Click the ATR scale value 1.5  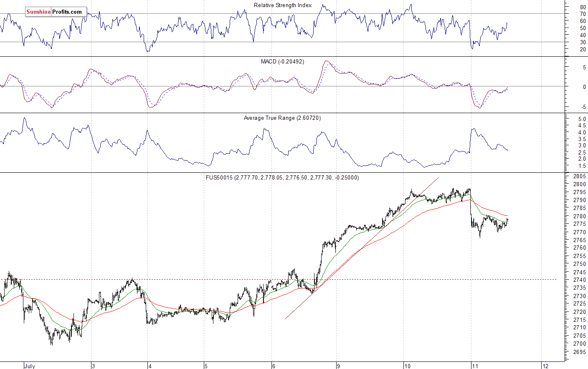tap(582, 166)
